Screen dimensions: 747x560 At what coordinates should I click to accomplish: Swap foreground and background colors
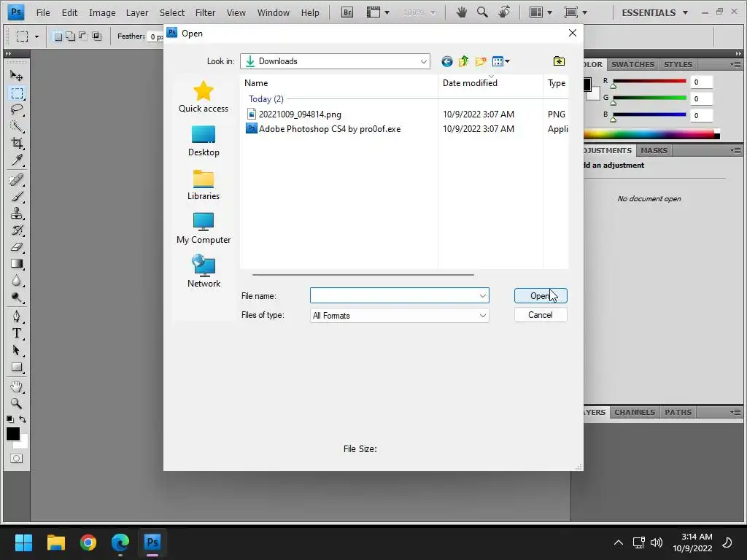23,419
